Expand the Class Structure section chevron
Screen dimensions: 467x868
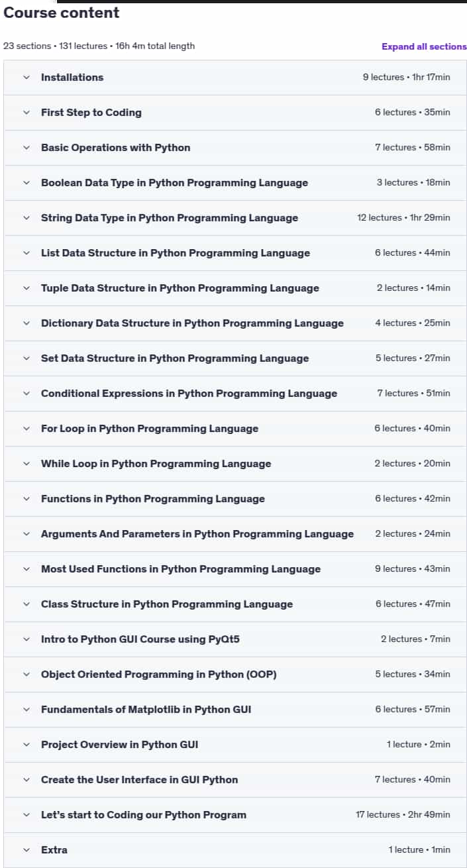(x=26, y=604)
